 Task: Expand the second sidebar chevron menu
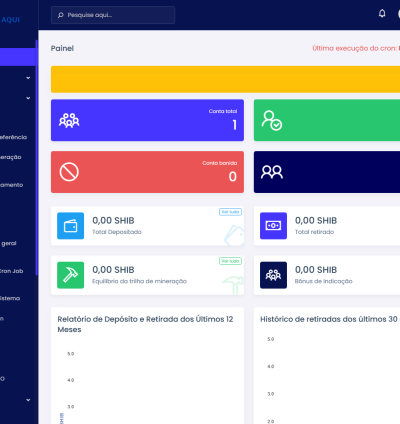tap(28, 98)
